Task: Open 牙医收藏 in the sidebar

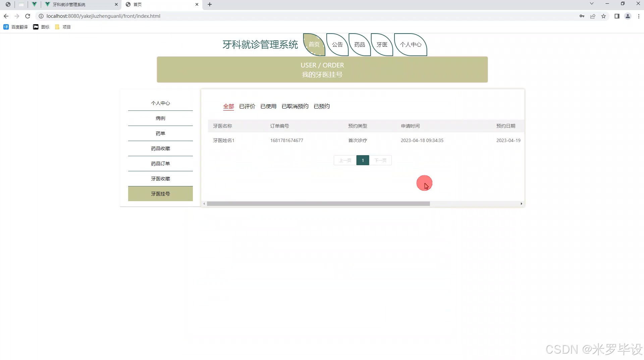Action: pos(160,178)
